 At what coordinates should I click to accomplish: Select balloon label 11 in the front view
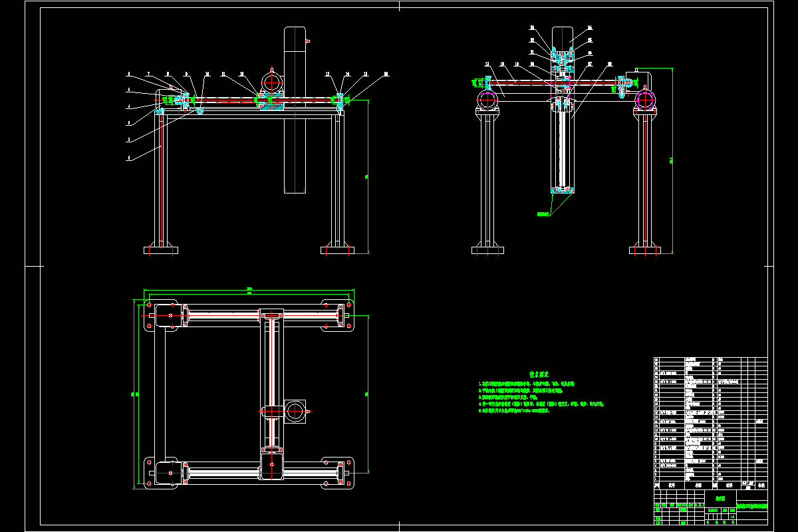(223, 73)
